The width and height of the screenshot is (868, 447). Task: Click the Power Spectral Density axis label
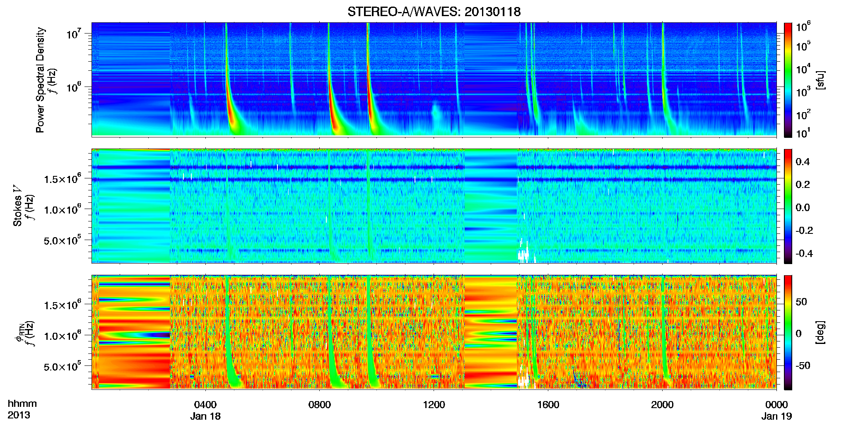click(x=40, y=80)
